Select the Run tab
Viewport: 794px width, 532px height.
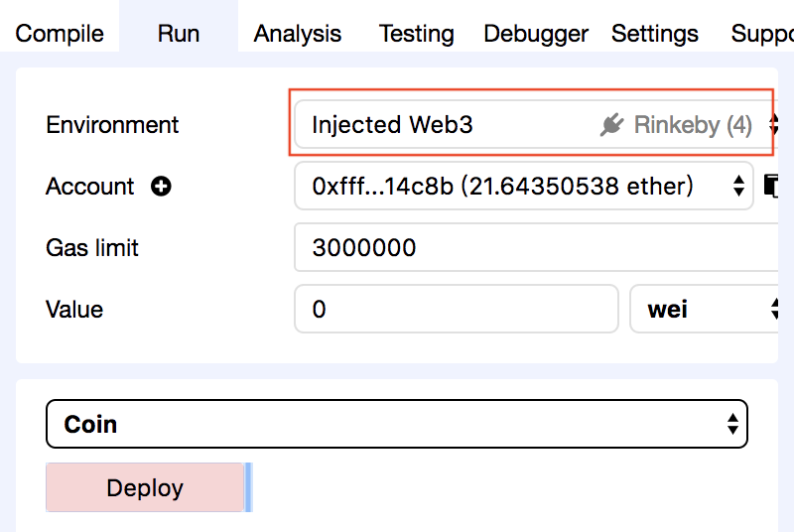[179, 34]
